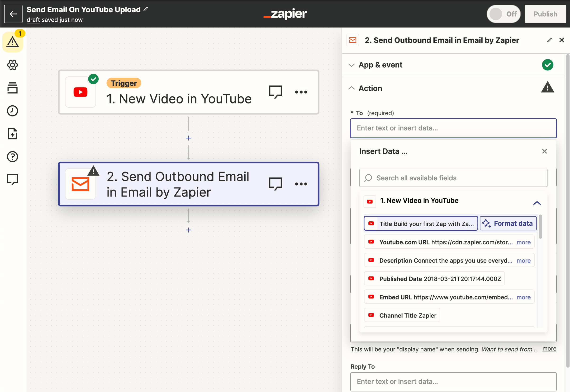The image size is (570, 392).
Task: Select the Published Date field
Action: point(434,279)
